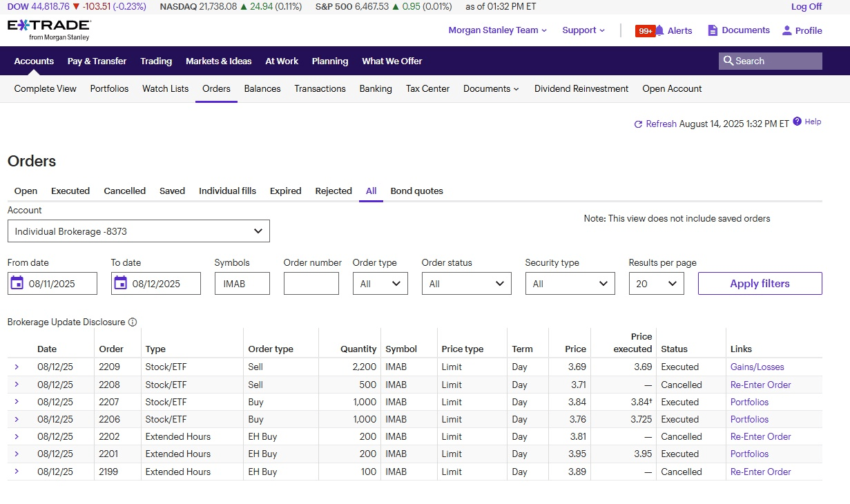Open the From date calendar icon
This screenshot has width=850, height=504.
point(17,283)
